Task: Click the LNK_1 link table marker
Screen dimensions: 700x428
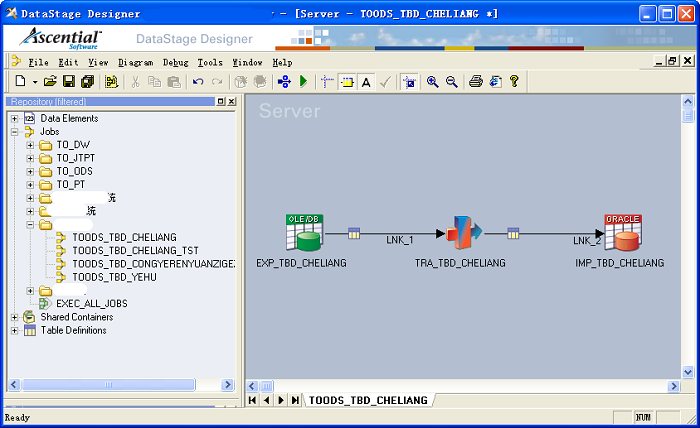Action: [x=354, y=233]
